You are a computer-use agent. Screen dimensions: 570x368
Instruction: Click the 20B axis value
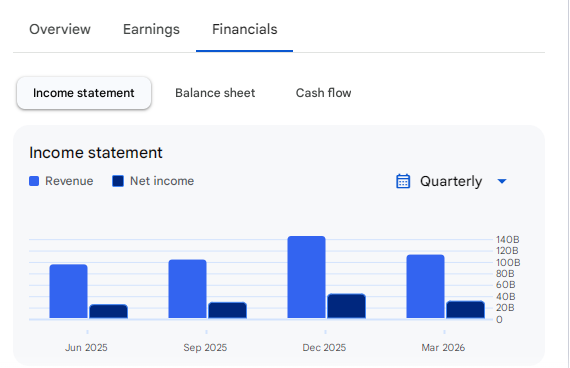pyautogui.click(x=505, y=308)
